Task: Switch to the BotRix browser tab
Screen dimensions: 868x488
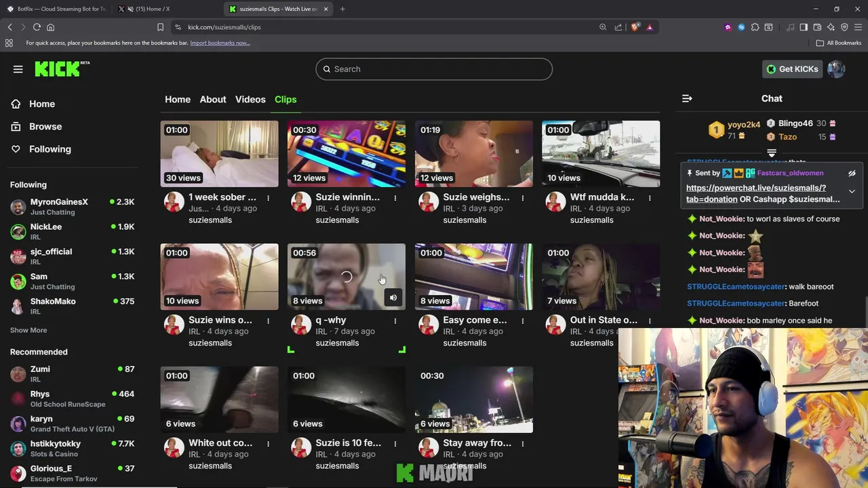Action: pyautogui.click(x=56, y=9)
